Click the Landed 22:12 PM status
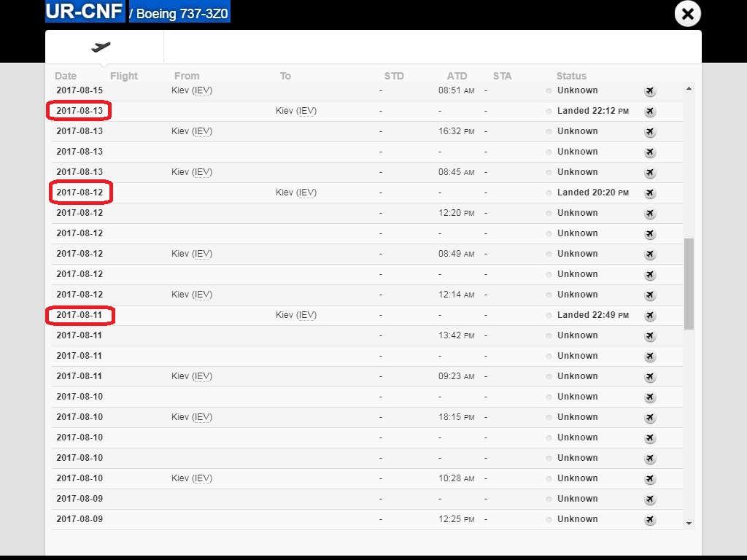Viewport: 747px width, 560px height. [x=592, y=111]
